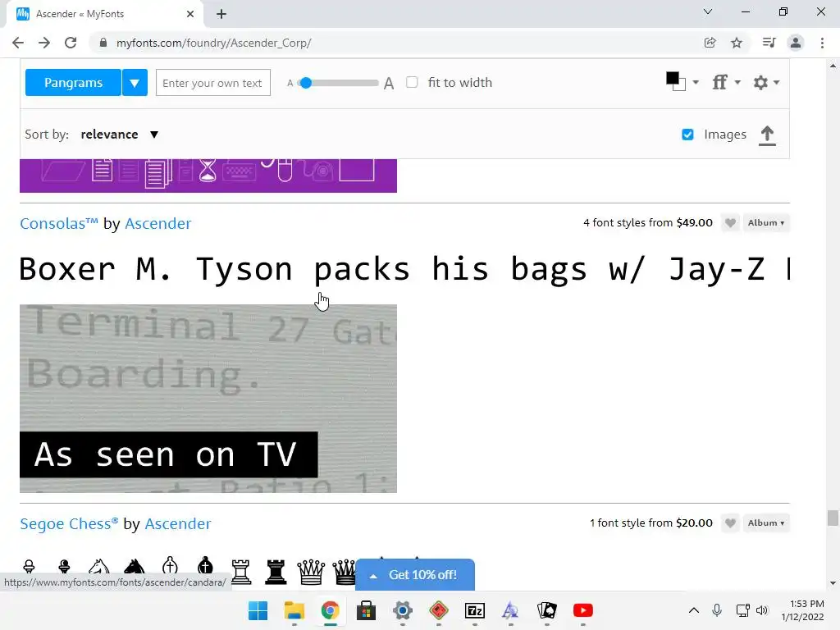Open the Sort by relevance dropdown
Screen dimensions: 840x630
(120, 134)
